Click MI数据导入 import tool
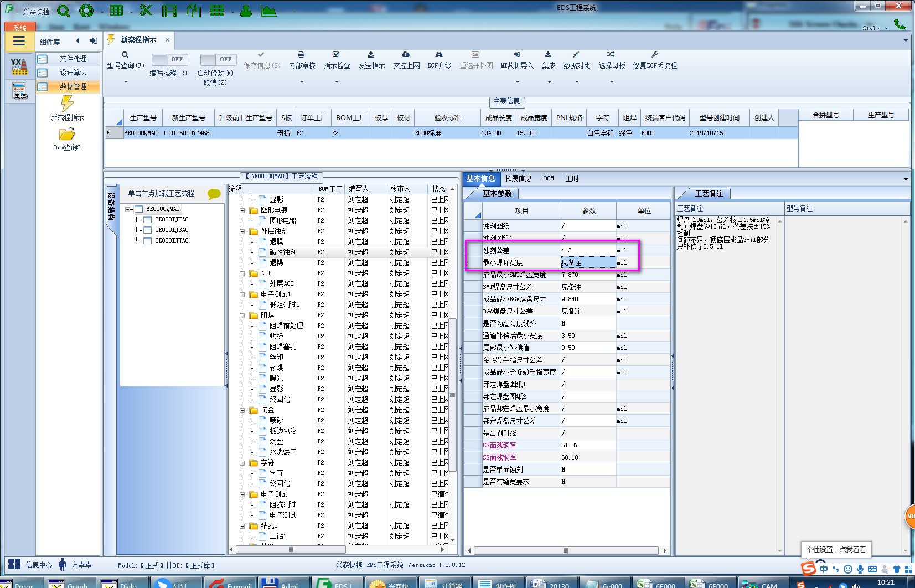The height and width of the screenshot is (588, 915). point(517,60)
